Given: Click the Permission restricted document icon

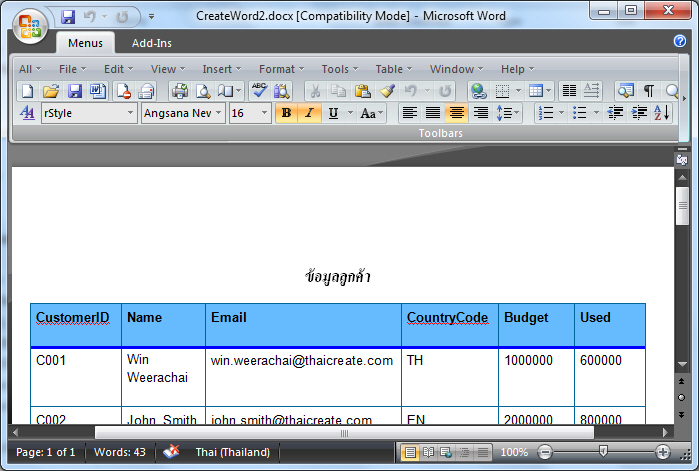Looking at the screenshot, I should [123, 91].
